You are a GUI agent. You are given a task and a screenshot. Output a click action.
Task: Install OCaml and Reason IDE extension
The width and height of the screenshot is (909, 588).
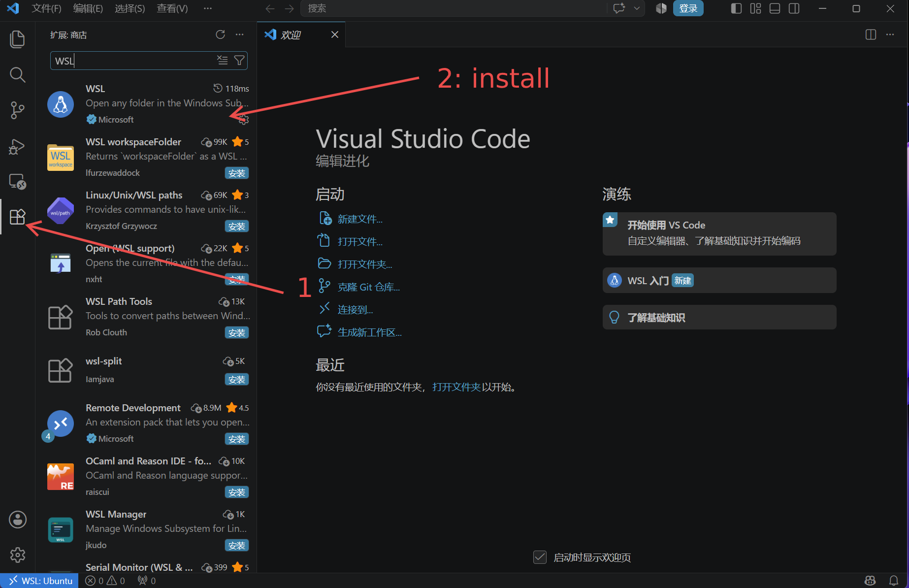click(237, 492)
